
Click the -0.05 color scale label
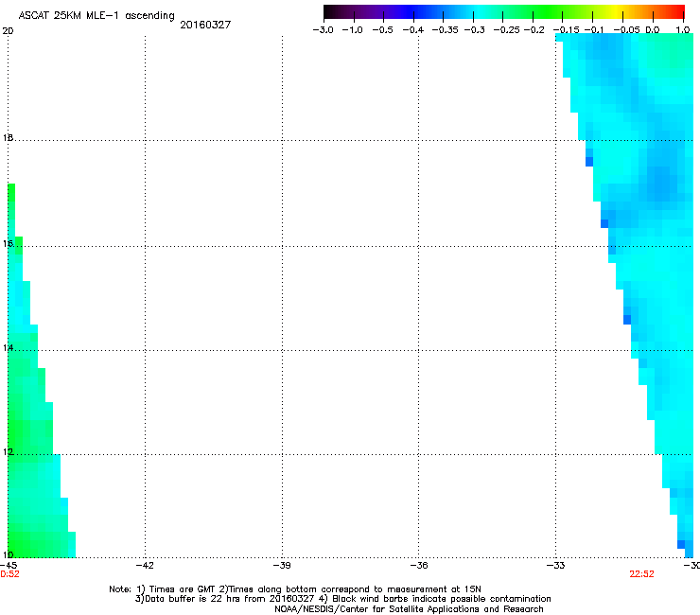click(626, 30)
